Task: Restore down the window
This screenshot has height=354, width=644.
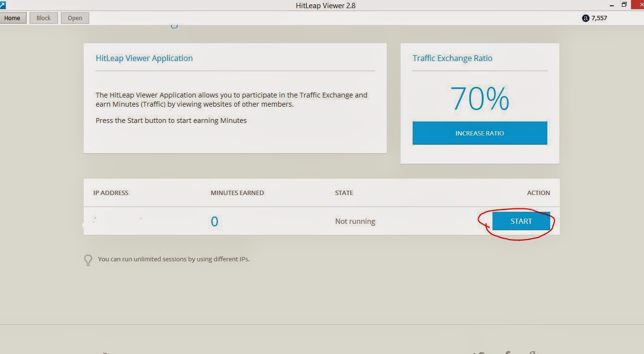Action: coord(624,4)
